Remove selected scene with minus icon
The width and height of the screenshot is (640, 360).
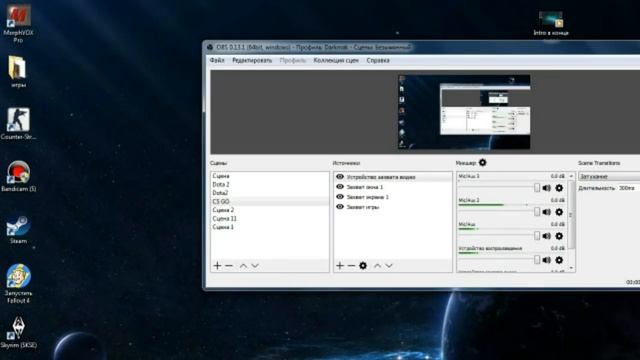point(229,266)
